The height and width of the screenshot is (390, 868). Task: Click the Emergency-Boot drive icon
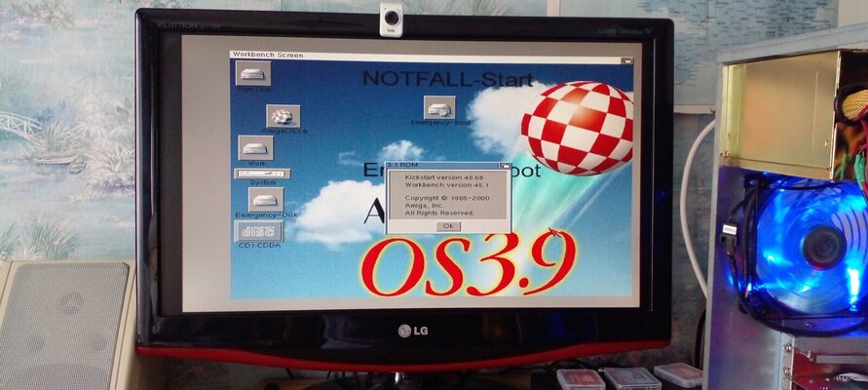pyautogui.click(x=439, y=106)
